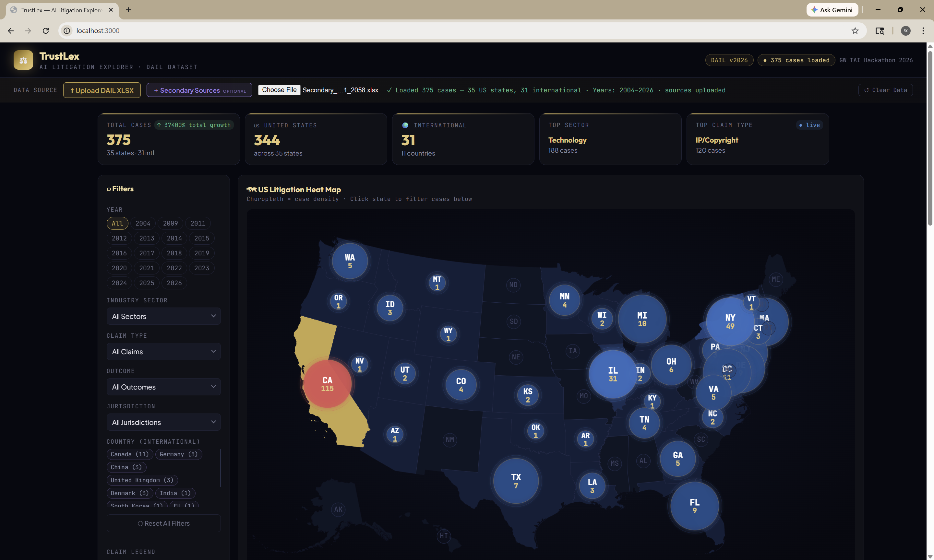Open the Ask Gemini sparkle button
The width and height of the screenshot is (934, 560).
point(832,10)
